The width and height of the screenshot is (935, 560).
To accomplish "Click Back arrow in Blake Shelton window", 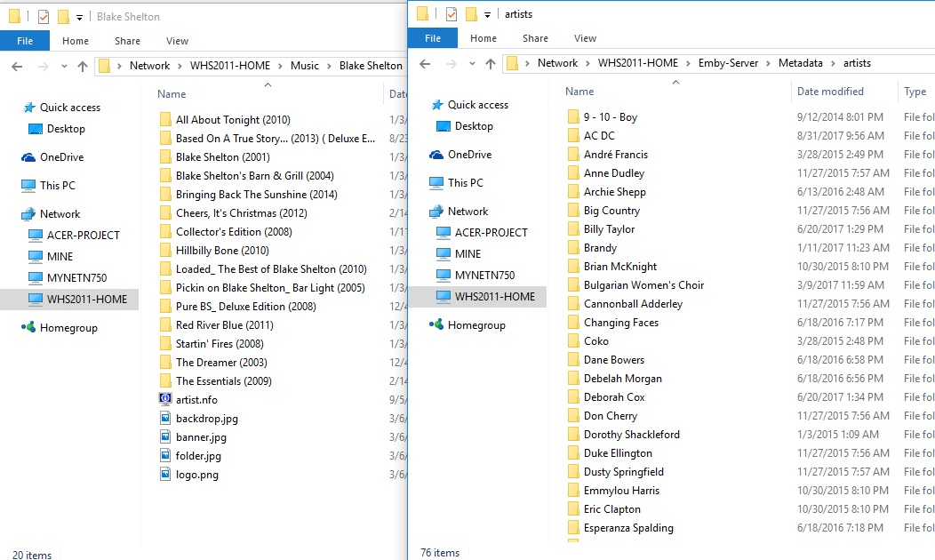I will (x=17, y=66).
